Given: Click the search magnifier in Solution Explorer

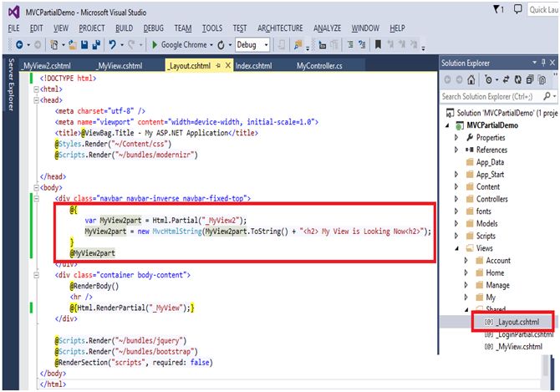Looking at the screenshot, I should [x=546, y=97].
